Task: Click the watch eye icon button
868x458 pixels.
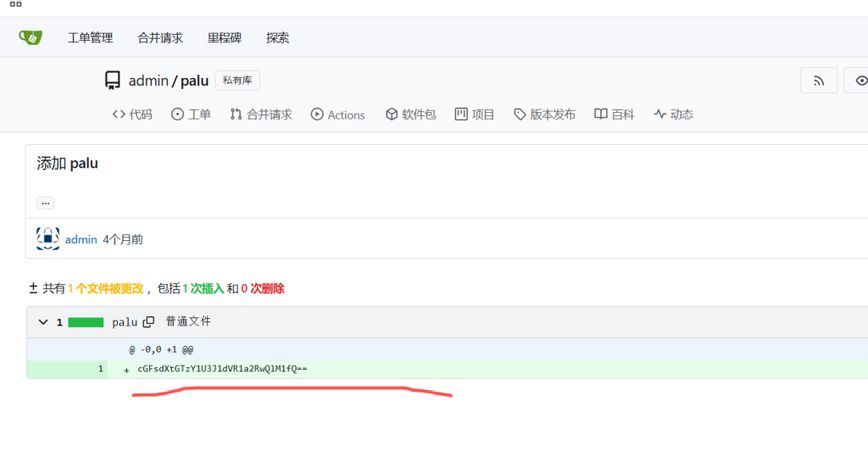Action: [860, 81]
